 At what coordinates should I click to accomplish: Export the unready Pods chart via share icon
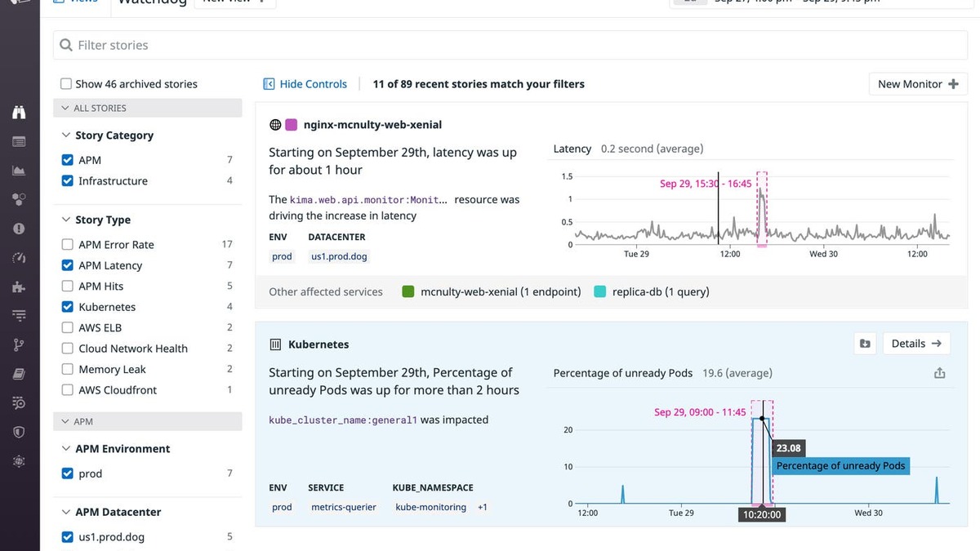coord(939,372)
